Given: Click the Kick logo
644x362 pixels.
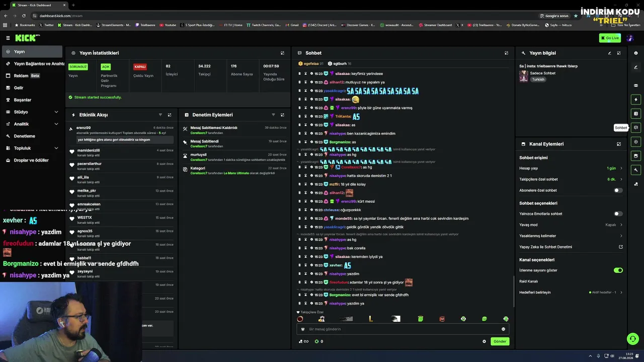Looking at the screenshot, I should coord(27,38).
